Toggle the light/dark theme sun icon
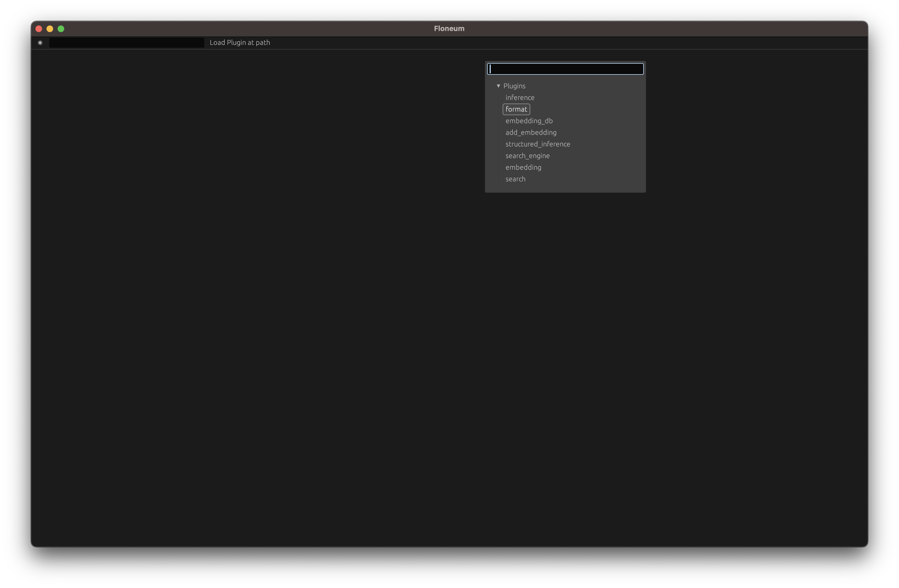The image size is (899, 588). 40,43
